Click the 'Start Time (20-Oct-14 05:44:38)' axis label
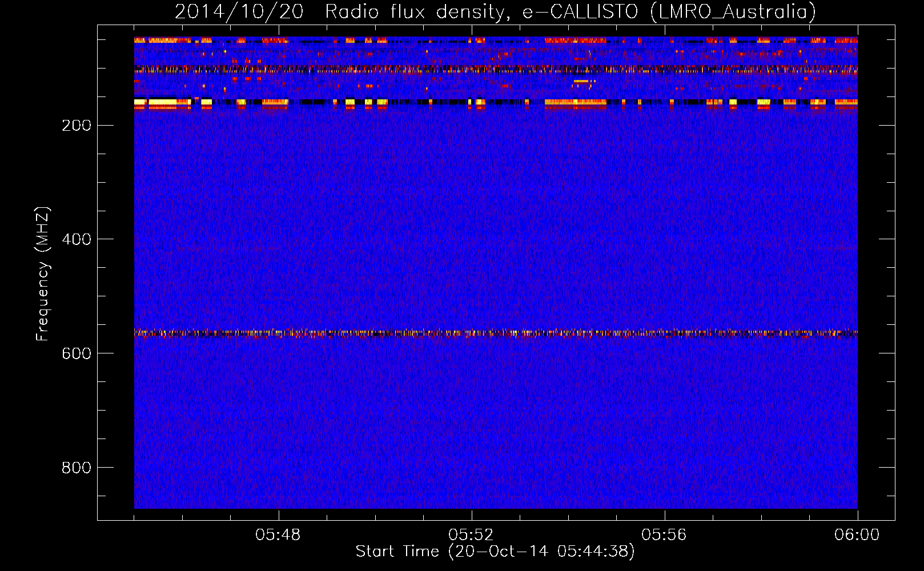The width and height of the screenshot is (924, 571). pyautogui.click(x=495, y=552)
